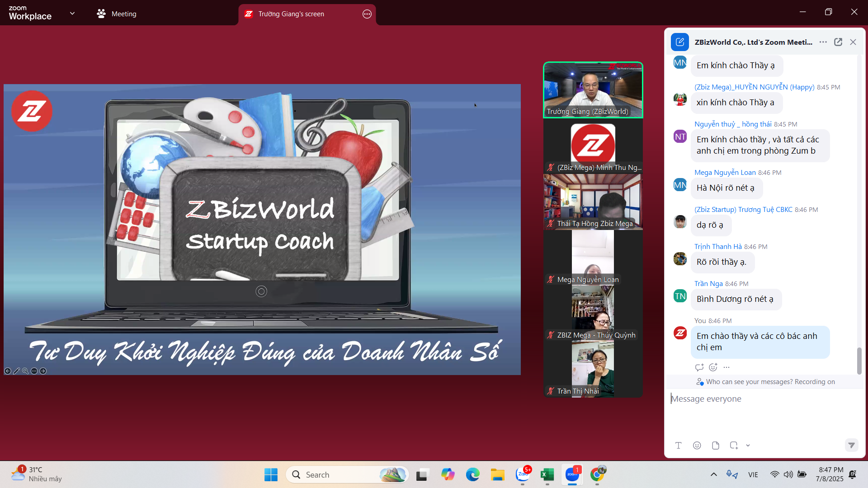Click sender name Nguyễn thuỷ _ hồng thái
The width and height of the screenshot is (868, 488).
pyautogui.click(x=733, y=124)
